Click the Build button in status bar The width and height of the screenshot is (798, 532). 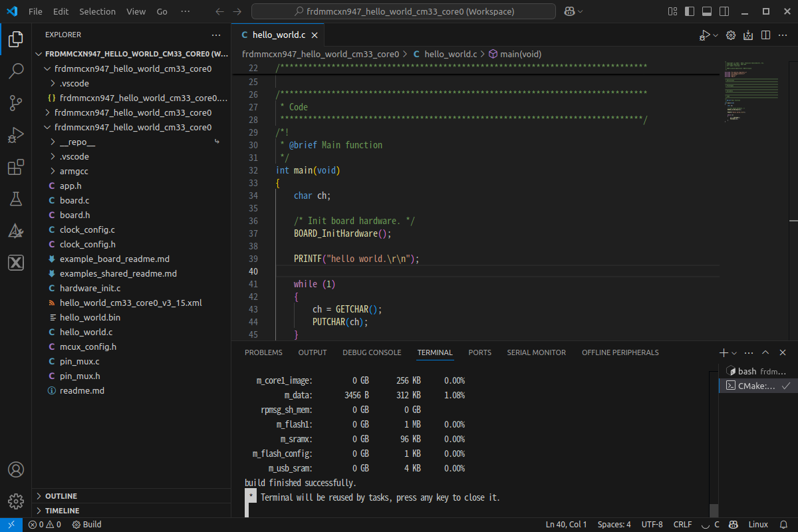pyautogui.click(x=86, y=525)
